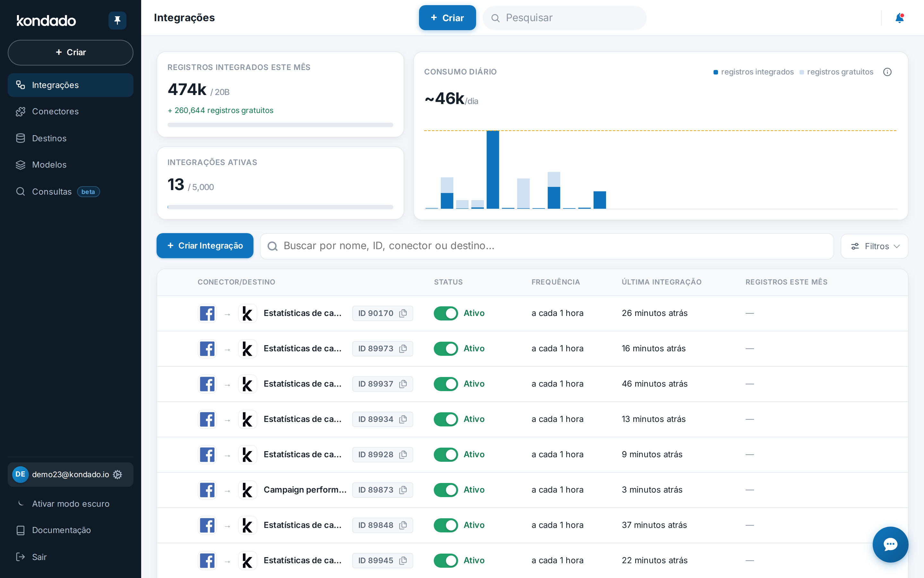This screenshot has height=578, width=924.
Task: Copy ID 89928 with the copy icon
Action: click(403, 454)
